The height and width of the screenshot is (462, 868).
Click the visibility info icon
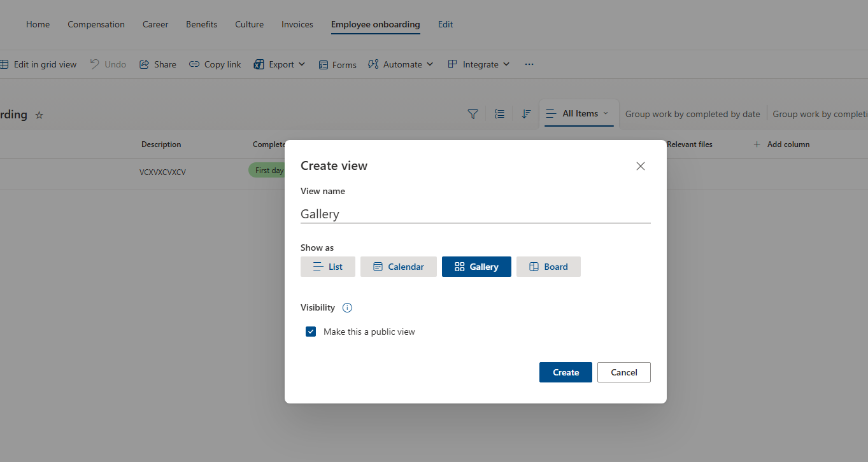tap(347, 308)
